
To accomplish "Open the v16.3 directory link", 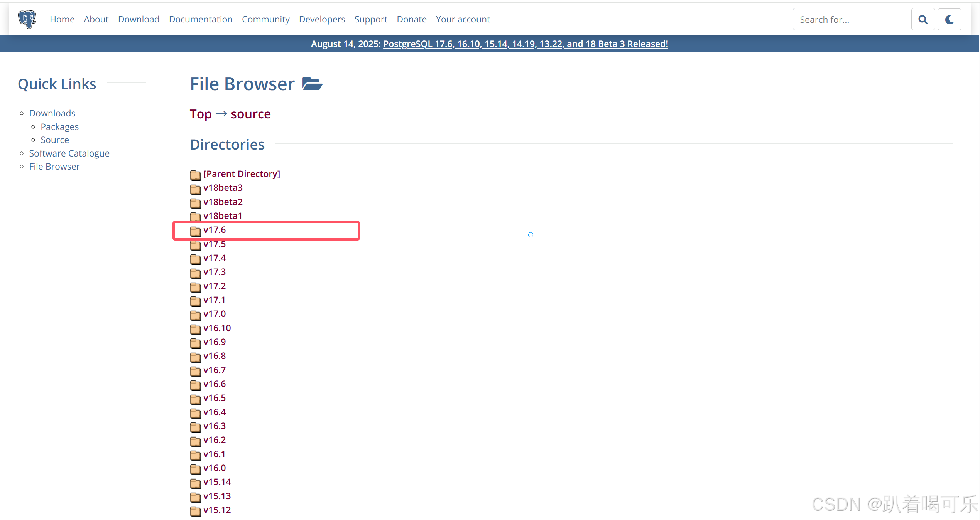I will (x=215, y=426).
